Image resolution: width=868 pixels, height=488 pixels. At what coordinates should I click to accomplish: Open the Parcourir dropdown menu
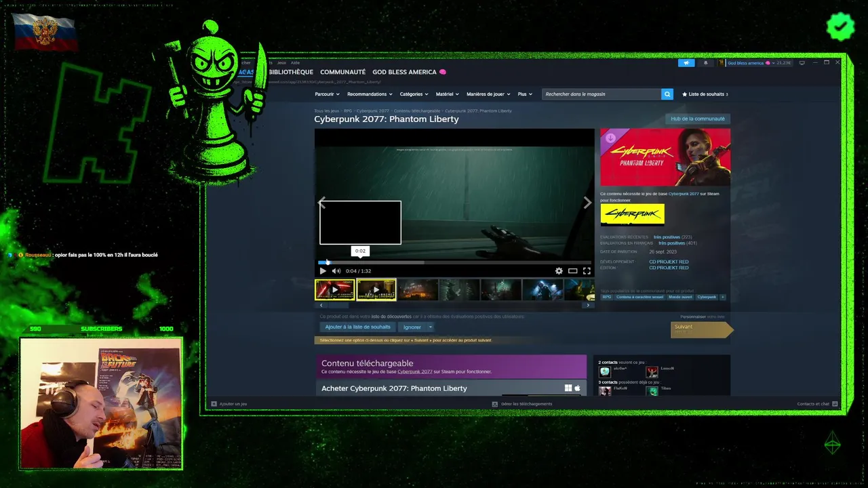tap(327, 94)
